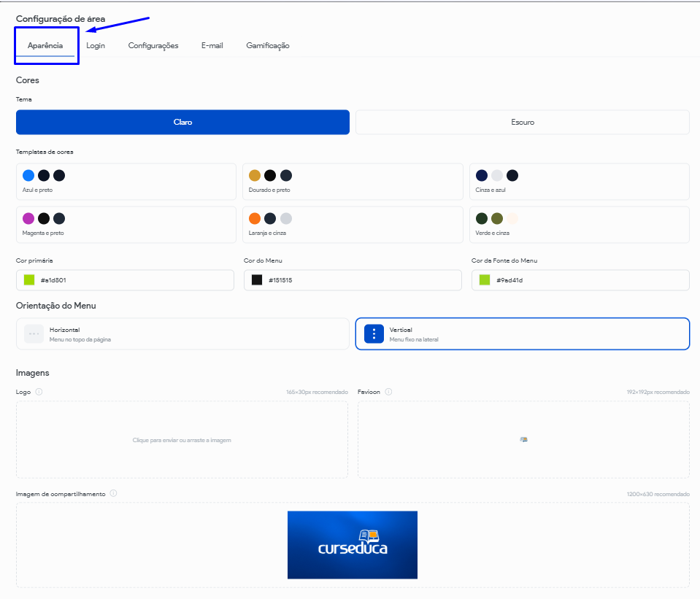Screen dimensions: 700x599
Task: Click the info icon beside Favicon
Action: click(388, 392)
